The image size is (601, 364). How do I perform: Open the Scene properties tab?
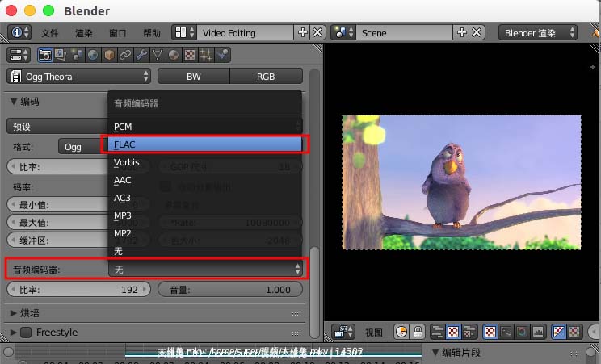pyautogui.click(x=77, y=55)
